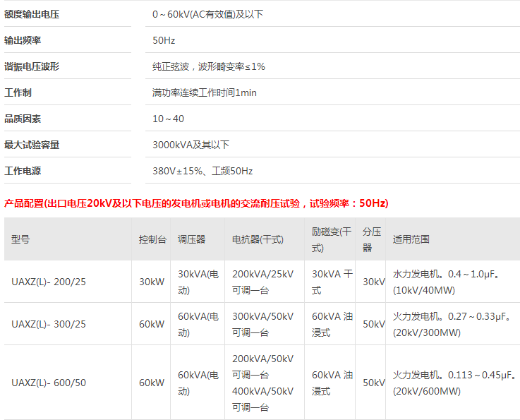Screen dimensions: 520x420
Task: Click the 30kVA 干式 励磁变 cell
Action: click(332, 282)
